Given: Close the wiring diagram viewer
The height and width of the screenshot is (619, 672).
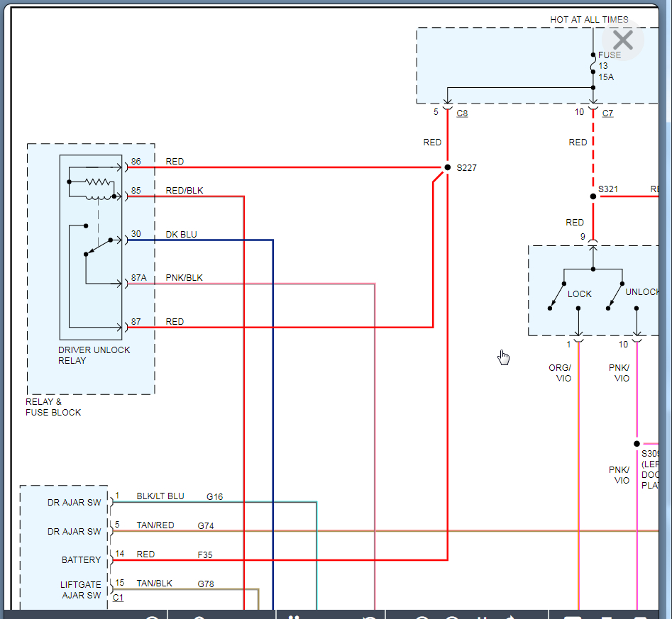Looking at the screenshot, I should pos(622,40).
